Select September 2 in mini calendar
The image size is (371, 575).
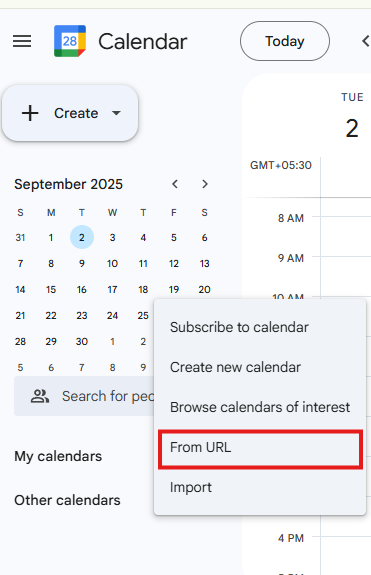click(x=82, y=237)
